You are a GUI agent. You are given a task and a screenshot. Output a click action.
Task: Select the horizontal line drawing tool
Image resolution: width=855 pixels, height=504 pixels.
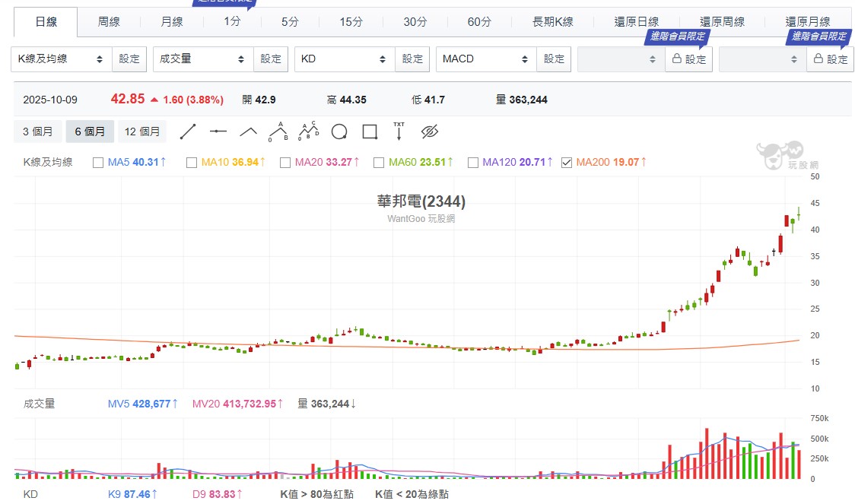coord(218,132)
